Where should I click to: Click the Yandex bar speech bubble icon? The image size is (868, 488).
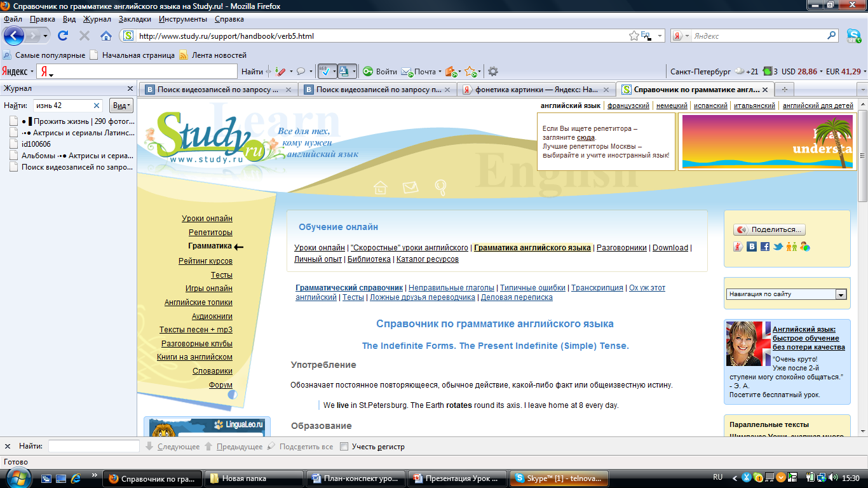tap(300, 72)
